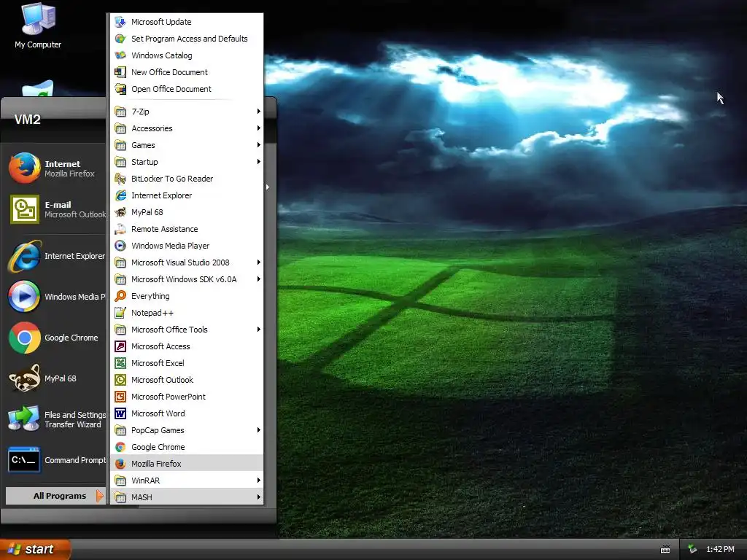The height and width of the screenshot is (560, 747).
Task: Open the Microsoft PowerPoint icon
Action: [120, 397]
